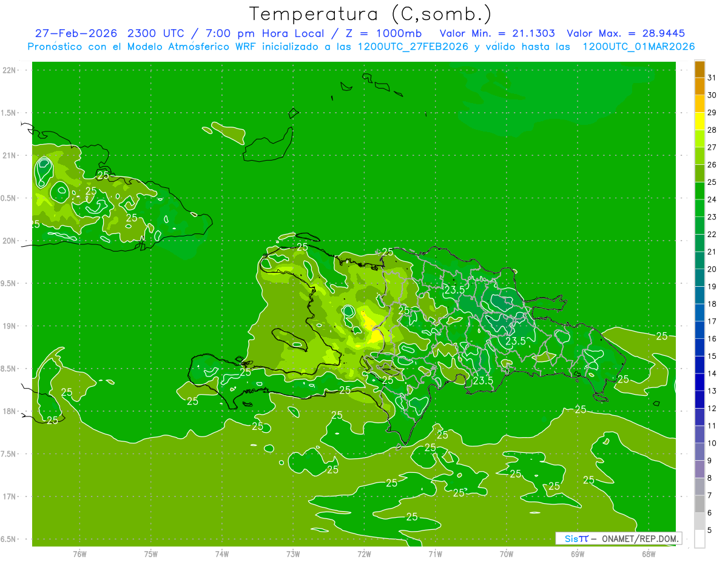Click the "75W" longitude axis label
The image size is (728, 562).
pyautogui.click(x=151, y=554)
